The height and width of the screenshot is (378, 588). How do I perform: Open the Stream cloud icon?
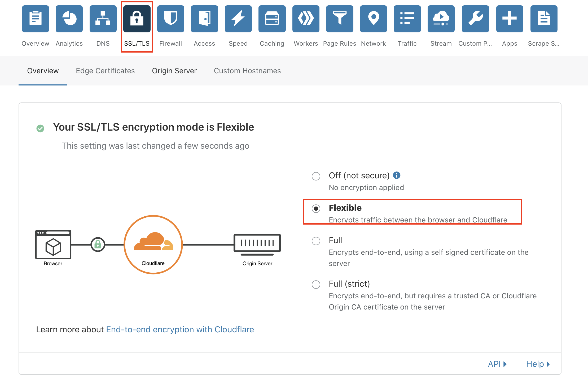pyautogui.click(x=441, y=19)
